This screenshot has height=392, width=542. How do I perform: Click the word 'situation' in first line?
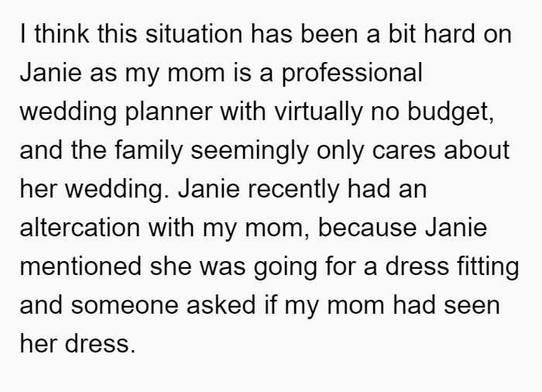194,34
